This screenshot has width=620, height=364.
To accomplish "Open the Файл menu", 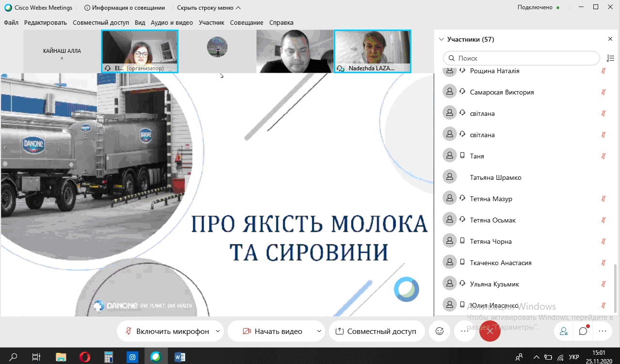I will tap(11, 22).
